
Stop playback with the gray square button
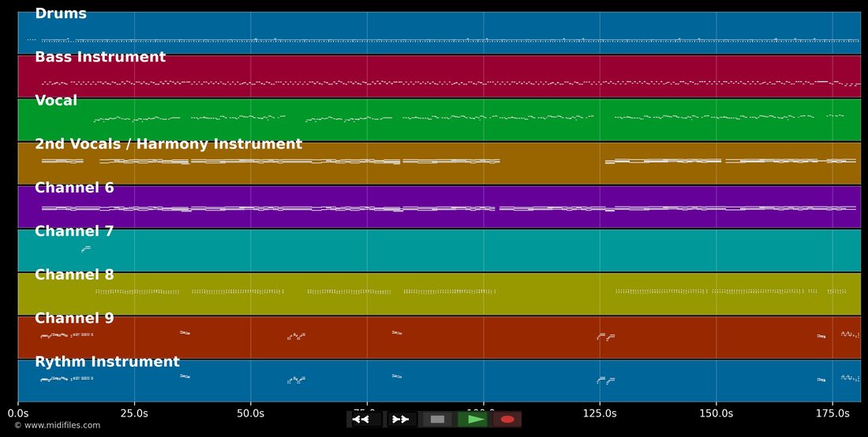click(x=437, y=420)
